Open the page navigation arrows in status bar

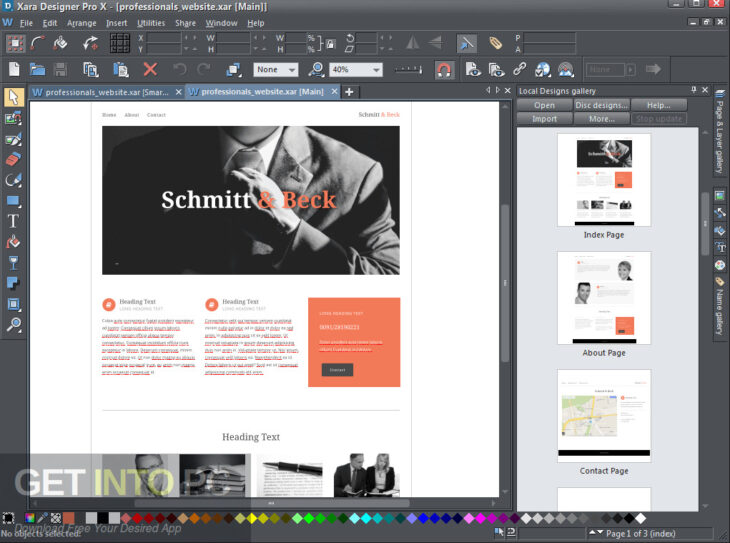(x=596, y=532)
